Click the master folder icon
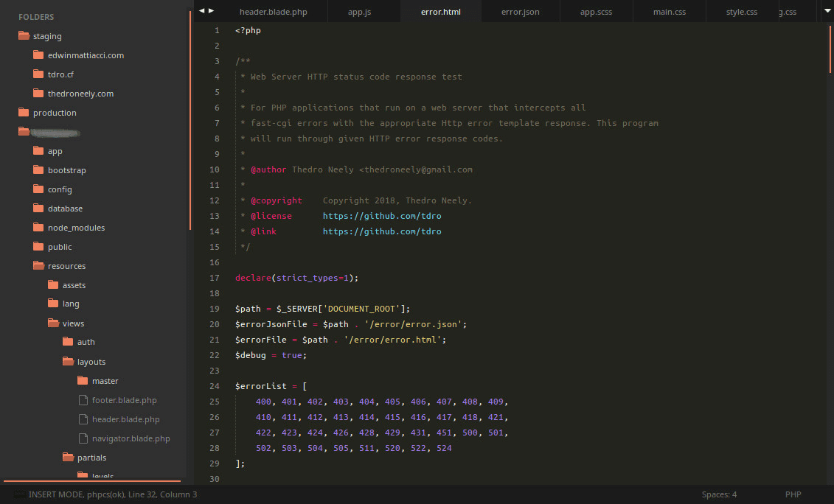Viewport: 834px width, 504px height. click(83, 380)
